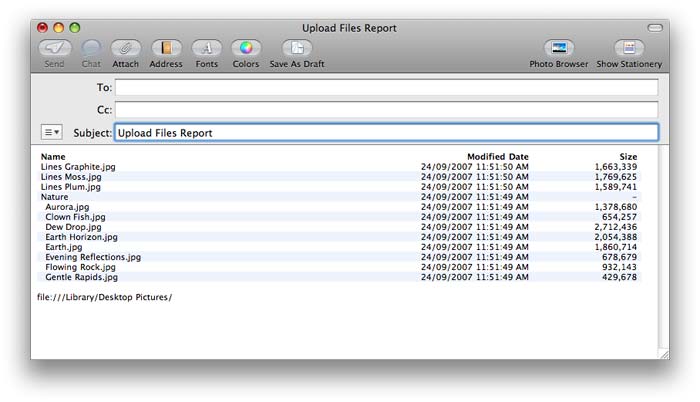The width and height of the screenshot is (700, 402).
Task: Attach a file with the paperclip icon
Action: tap(125, 48)
